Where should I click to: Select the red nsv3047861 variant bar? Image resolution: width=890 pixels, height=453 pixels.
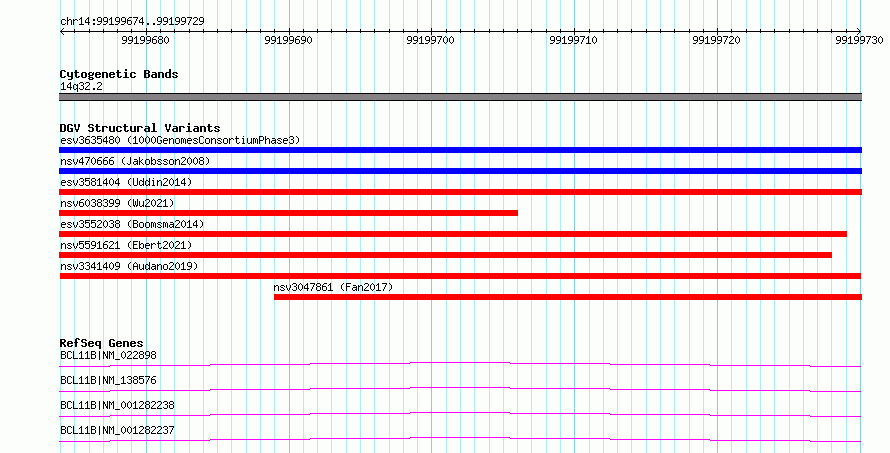pos(568,297)
